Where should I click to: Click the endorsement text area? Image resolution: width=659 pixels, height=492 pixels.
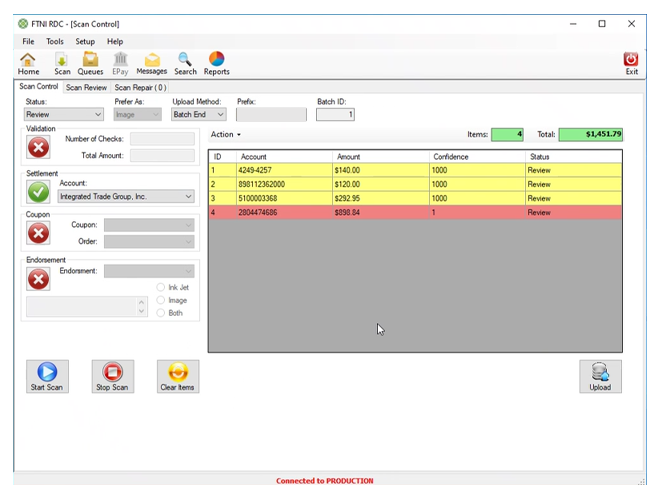pos(82,306)
